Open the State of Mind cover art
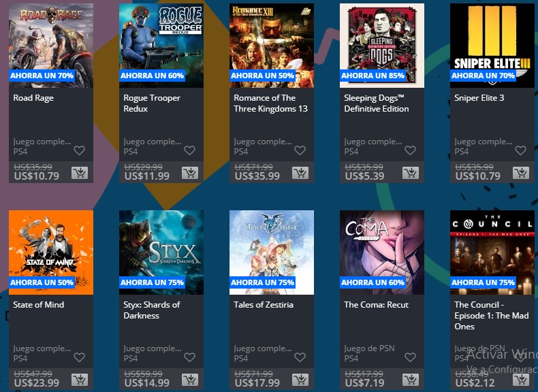538x392 pixels. point(51,252)
